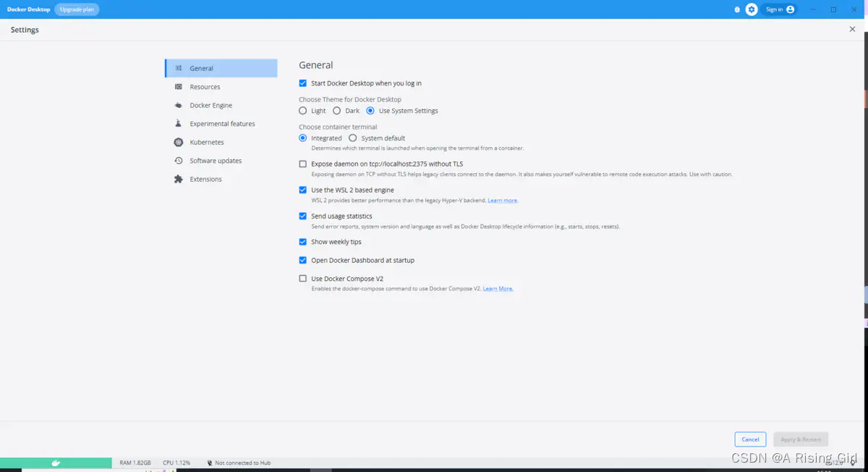Select the Dark theme radio button
The width and height of the screenshot is (868, 472).
(x=337, y=111)
